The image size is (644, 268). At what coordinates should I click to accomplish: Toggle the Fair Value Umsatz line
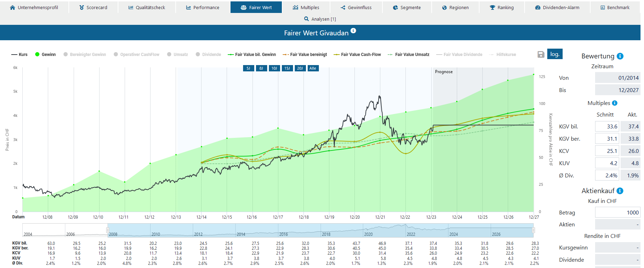tap(408, 55)
